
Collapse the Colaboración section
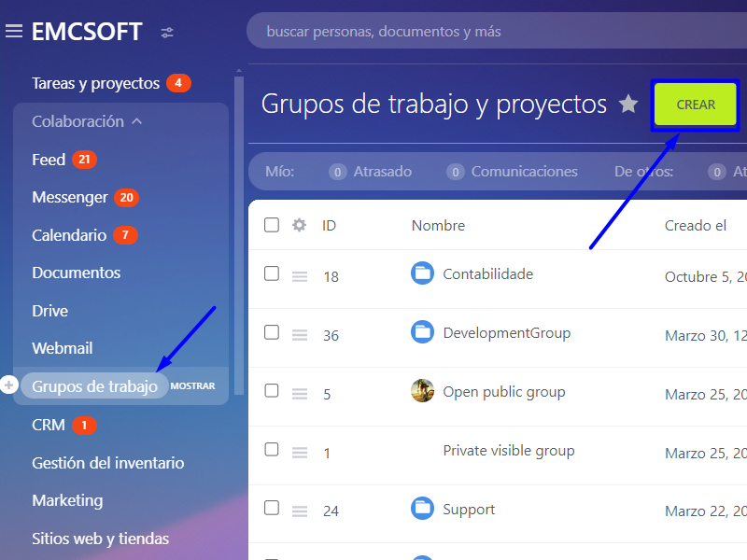[x=137, y=121]
